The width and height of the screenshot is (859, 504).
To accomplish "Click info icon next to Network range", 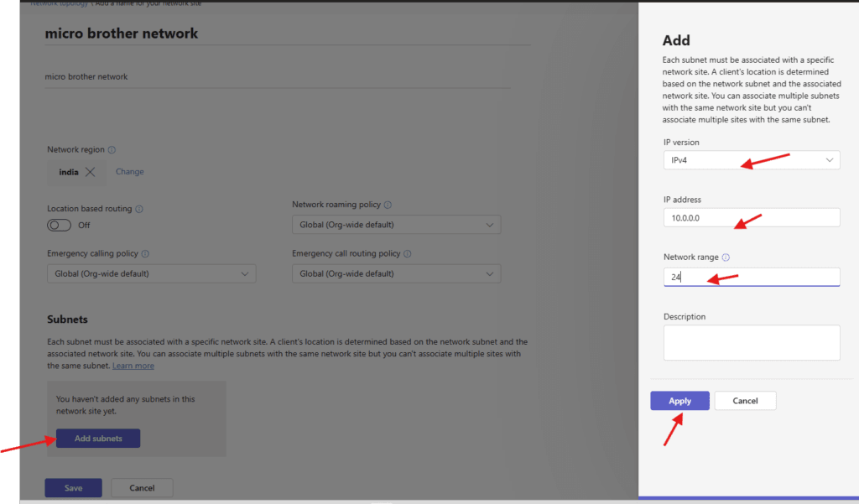I will coord(726,258).
